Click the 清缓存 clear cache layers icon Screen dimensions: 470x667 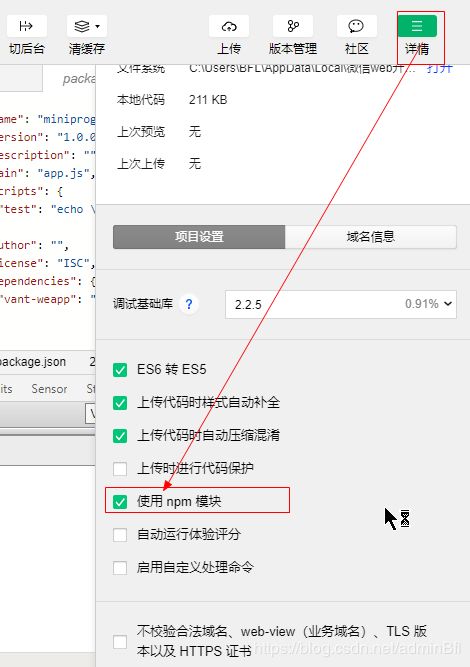point(82,26)
